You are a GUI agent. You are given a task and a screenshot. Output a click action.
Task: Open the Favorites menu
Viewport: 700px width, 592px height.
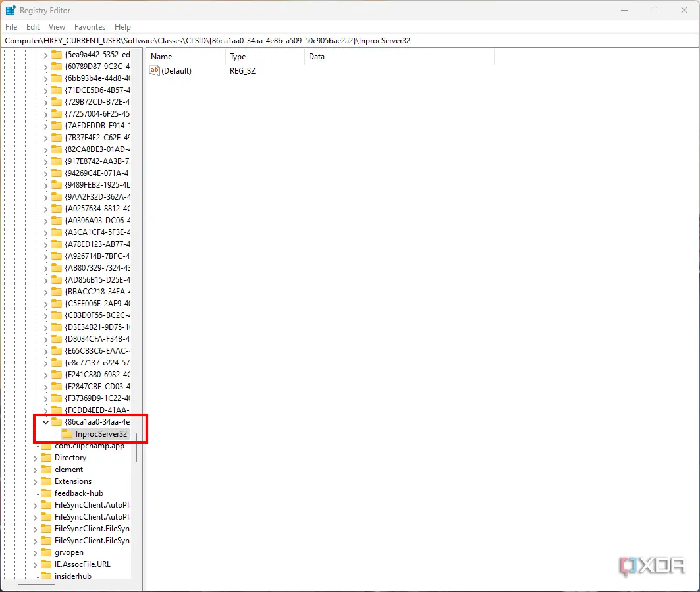90,27
